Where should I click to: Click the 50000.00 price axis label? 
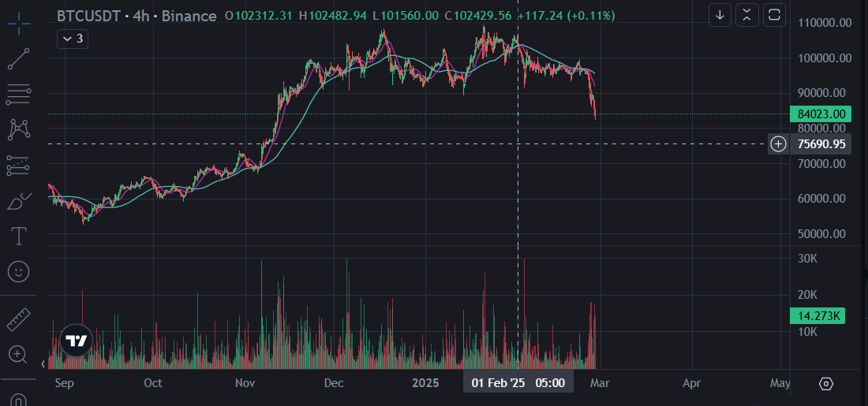click(821, 234)
